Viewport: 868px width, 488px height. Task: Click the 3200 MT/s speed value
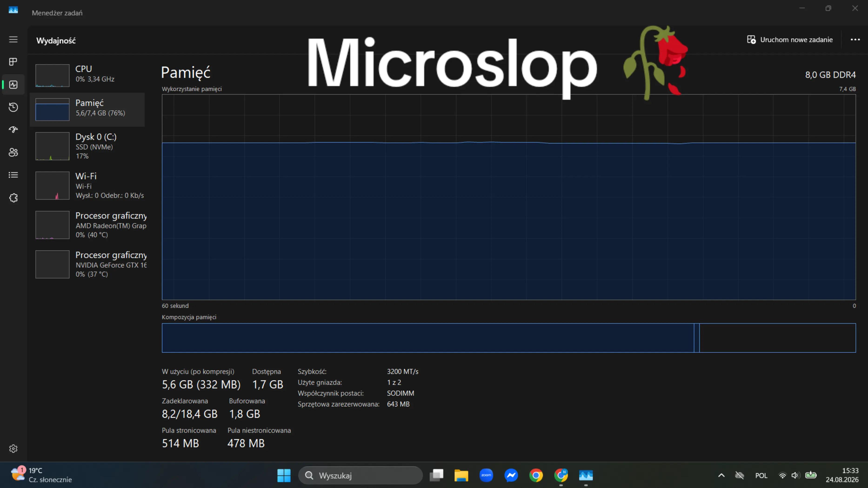403,372
